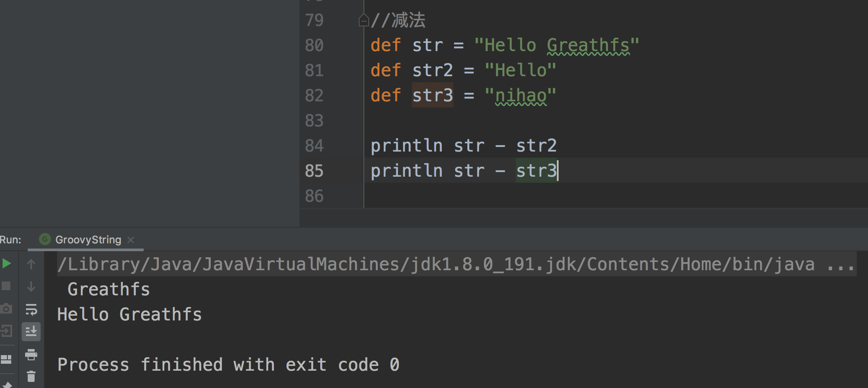Click the Run panel label
This screenshot has height=388, width=868.
point(10,239)
